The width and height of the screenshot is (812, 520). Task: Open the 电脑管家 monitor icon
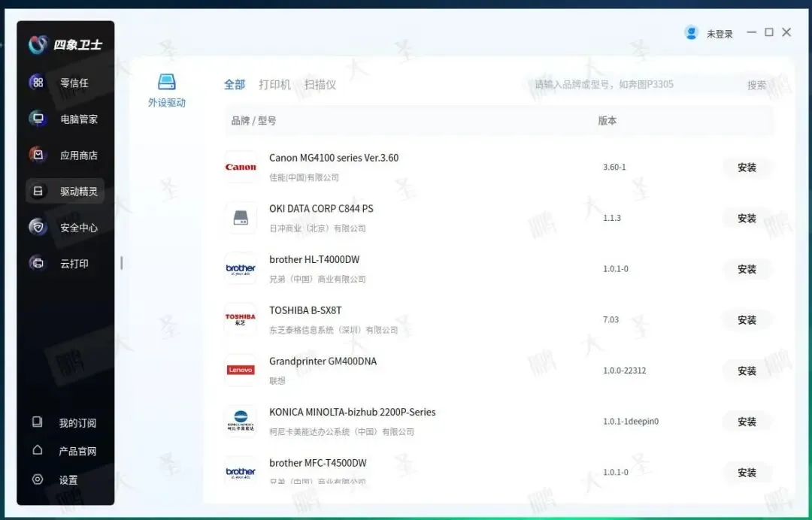pos(38,119)
